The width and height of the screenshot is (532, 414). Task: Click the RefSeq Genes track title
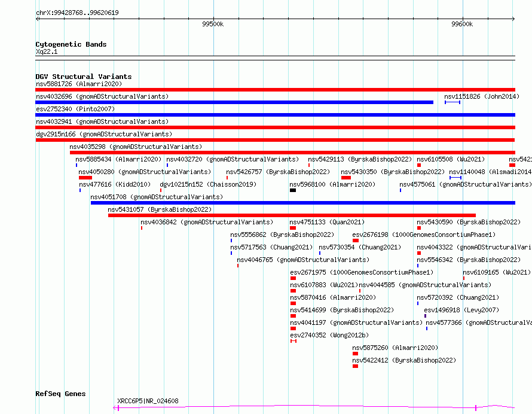pos(60,394)
